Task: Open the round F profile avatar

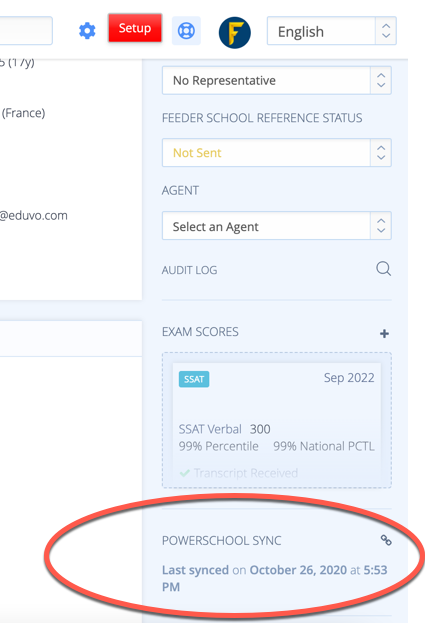Action: tap(235, 33)
